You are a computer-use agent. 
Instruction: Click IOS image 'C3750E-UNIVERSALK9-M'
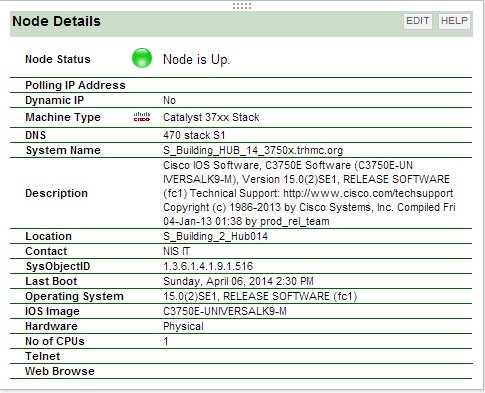coord(225,311)
